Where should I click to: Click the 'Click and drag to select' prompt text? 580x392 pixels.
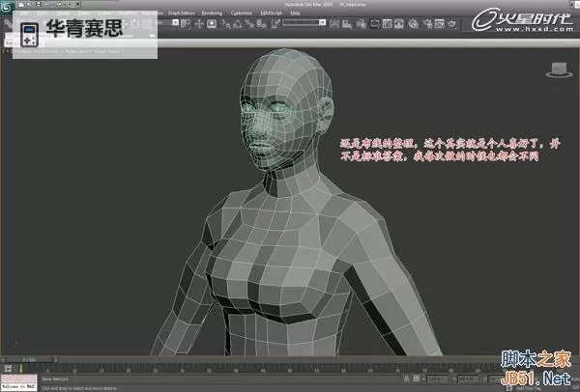tap(79, 388)
